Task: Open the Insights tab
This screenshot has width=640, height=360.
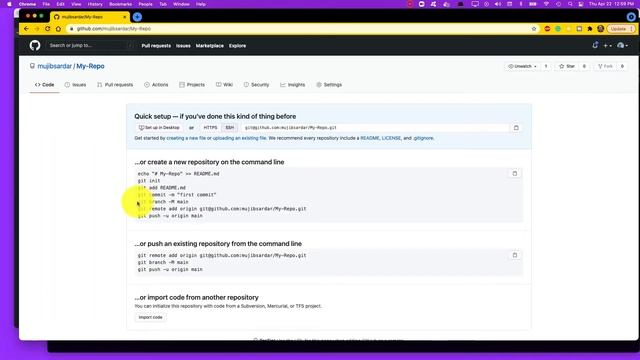Action: 293,85
